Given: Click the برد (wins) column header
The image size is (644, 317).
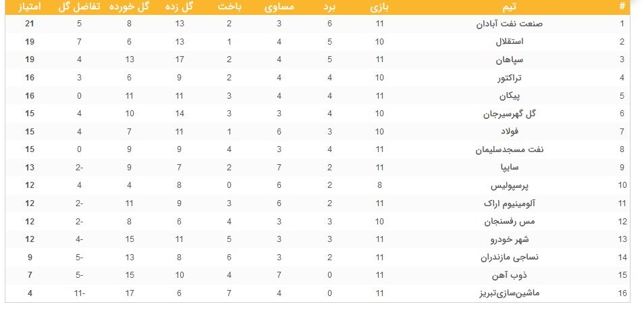Looking at the screenshot, I should click(x=330, y=7).
